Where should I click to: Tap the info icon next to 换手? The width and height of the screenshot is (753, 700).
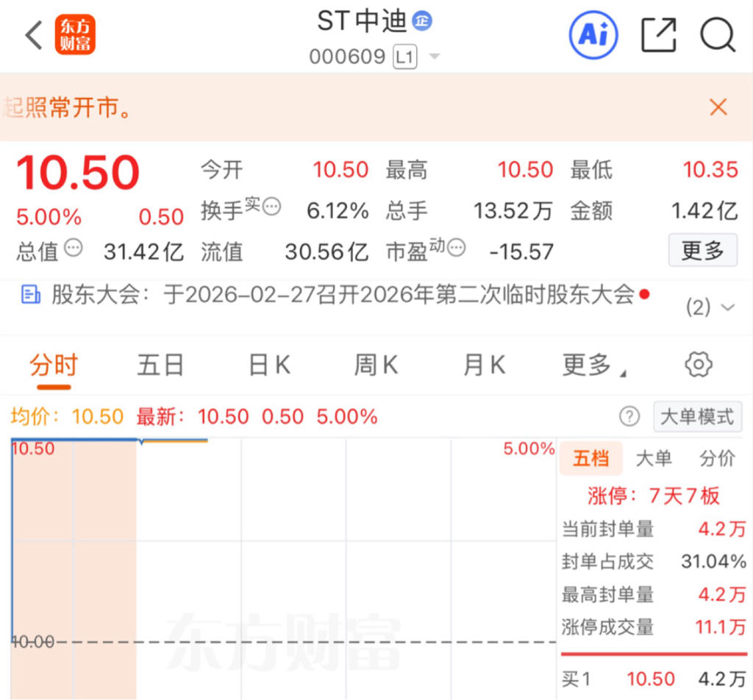click(272, 207)
